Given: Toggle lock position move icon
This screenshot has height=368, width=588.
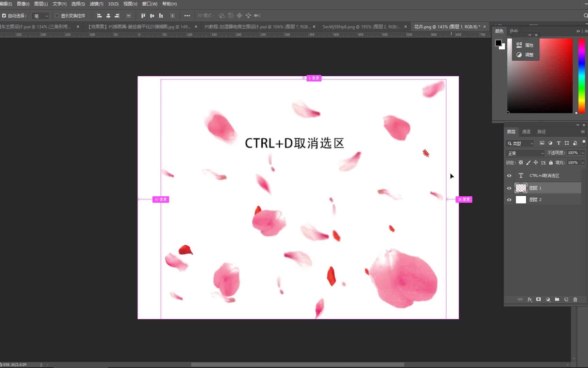Looking at the screenshot, I should point(536,163).
